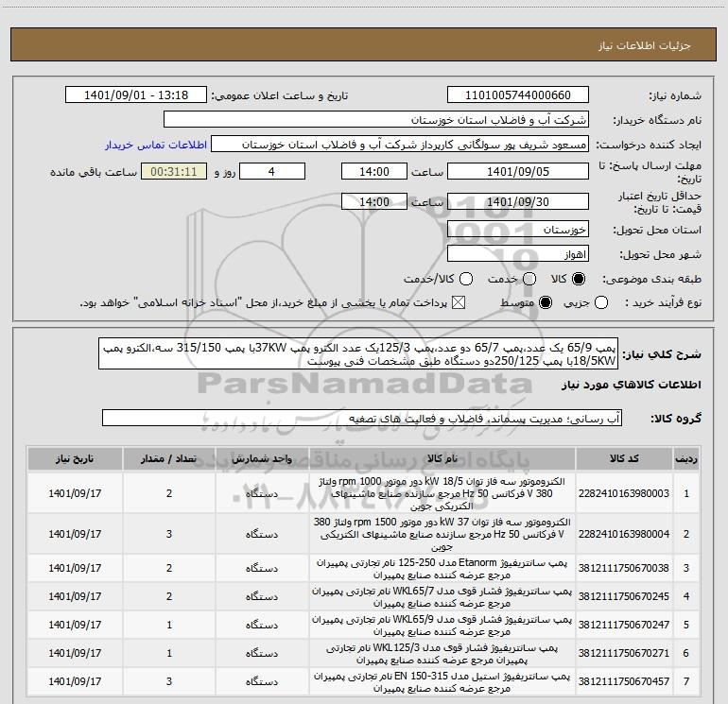Click the ردیف column header

click(x=686, y=459)
